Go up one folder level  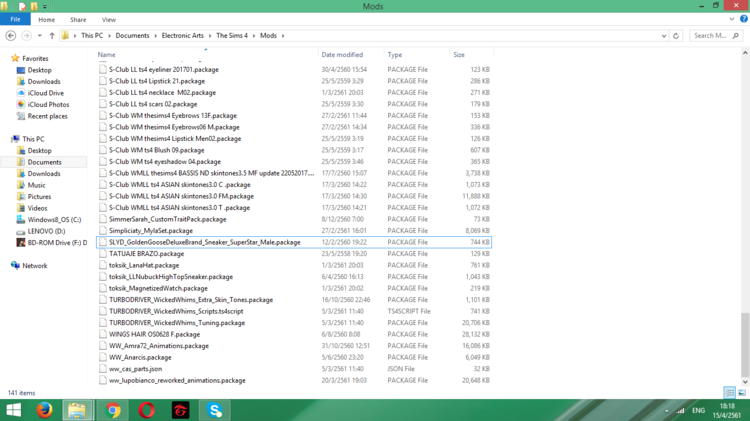(52, 35)
